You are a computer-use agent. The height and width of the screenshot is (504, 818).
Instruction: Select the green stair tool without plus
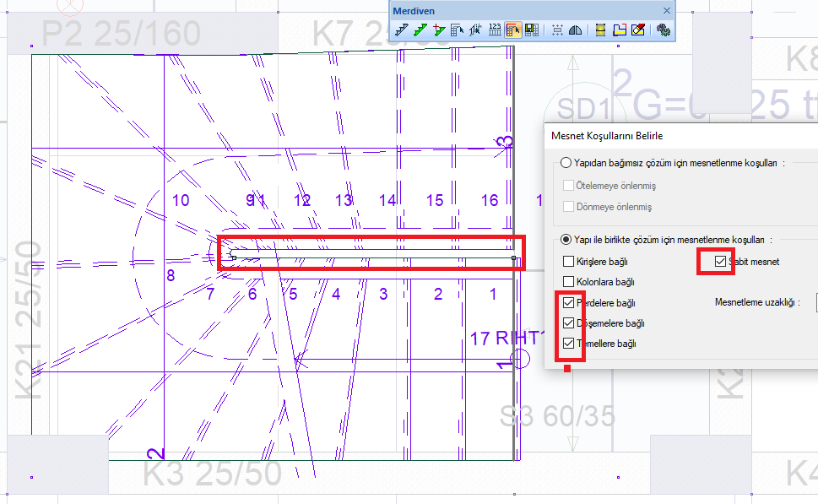(420, 30)
